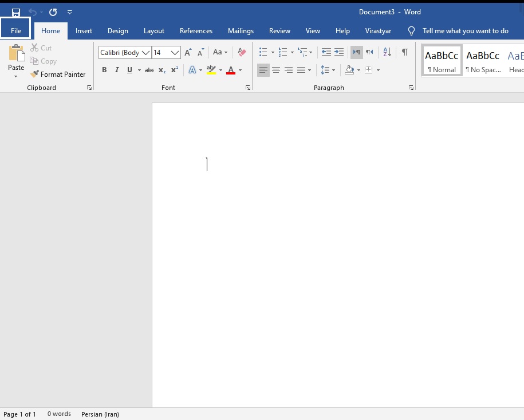Click Text Effects and Typography icon
The width and height of the screenshot is (524, 420).
(192, 70)
